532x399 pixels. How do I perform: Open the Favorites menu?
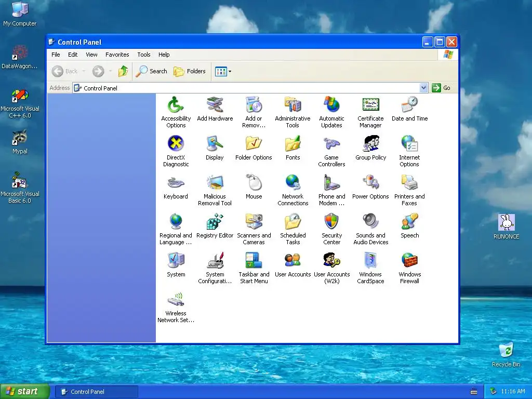117,55
